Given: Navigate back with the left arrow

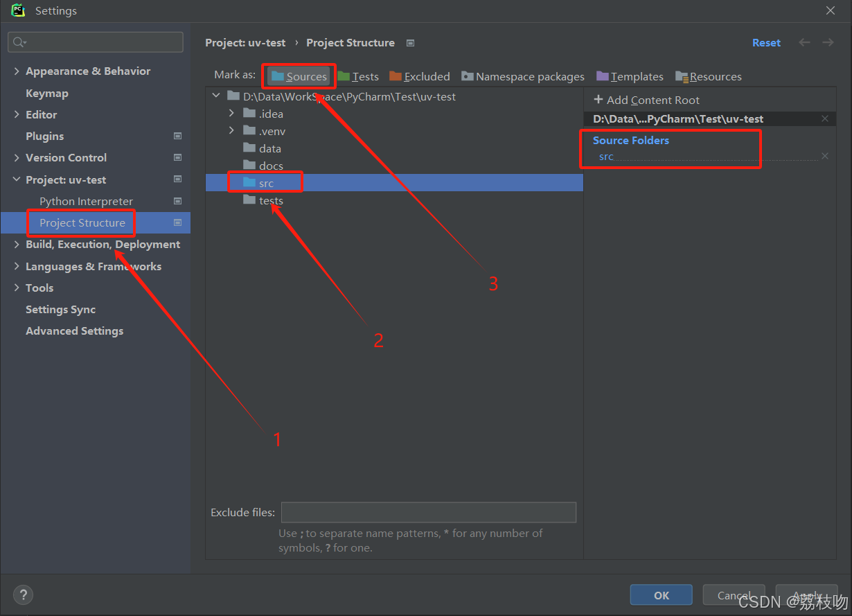Looking at the screenshot, I should [804, 42].
